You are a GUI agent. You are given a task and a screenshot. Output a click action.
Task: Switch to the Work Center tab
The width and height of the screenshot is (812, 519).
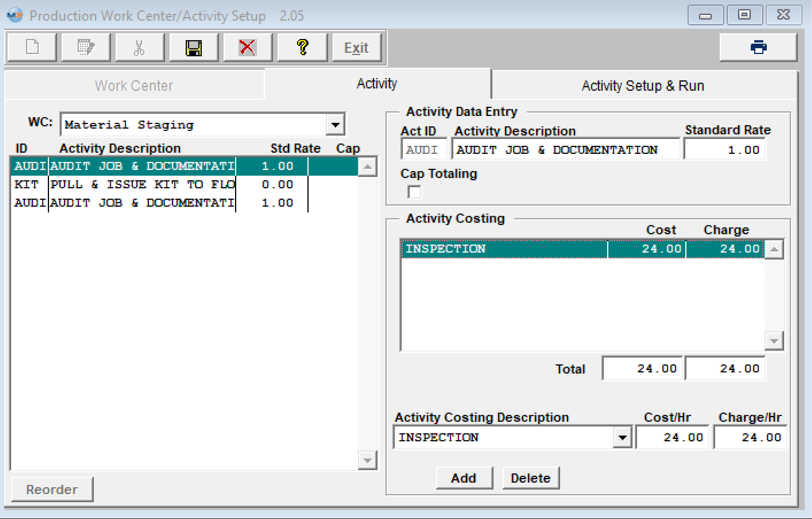coord(134,85)
